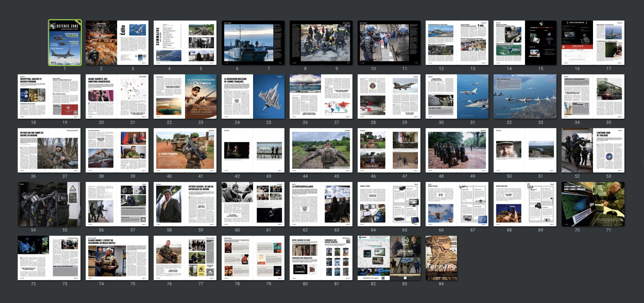Open the Claude Brunet interview page 74
This screenshot has width=644, height=303.
coord(101,258)
